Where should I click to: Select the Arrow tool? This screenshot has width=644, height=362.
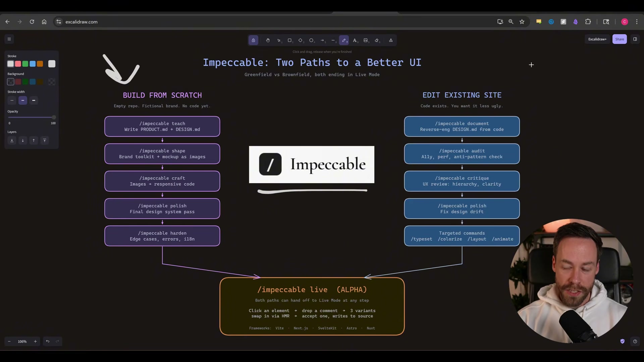point(322,40)
